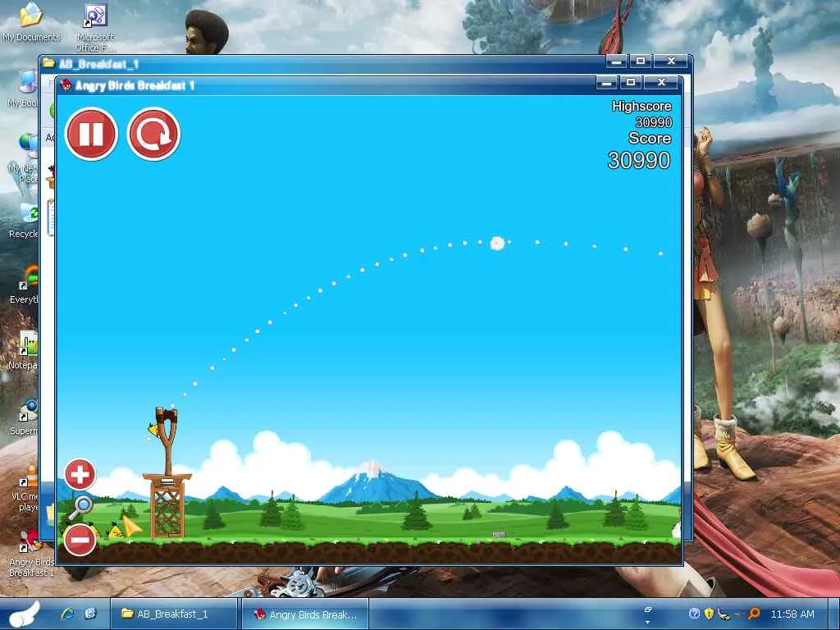Click the Start button on taskbar
The image size is (840, 630).
pos(24,614)
